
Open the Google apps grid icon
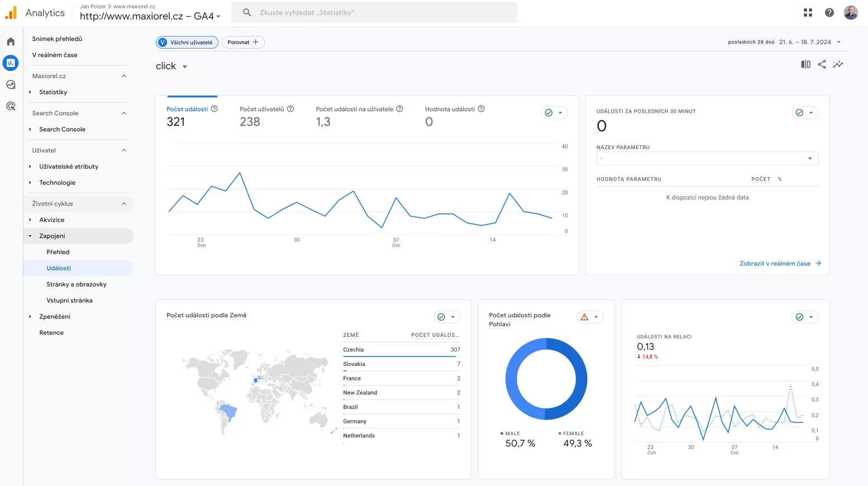point(808,12)
